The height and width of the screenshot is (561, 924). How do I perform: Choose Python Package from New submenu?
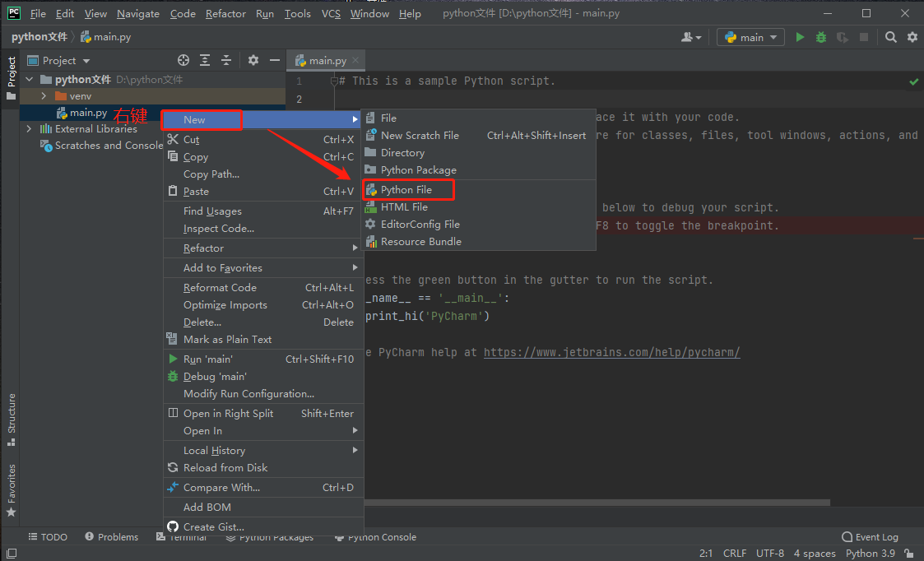point(479,169)
